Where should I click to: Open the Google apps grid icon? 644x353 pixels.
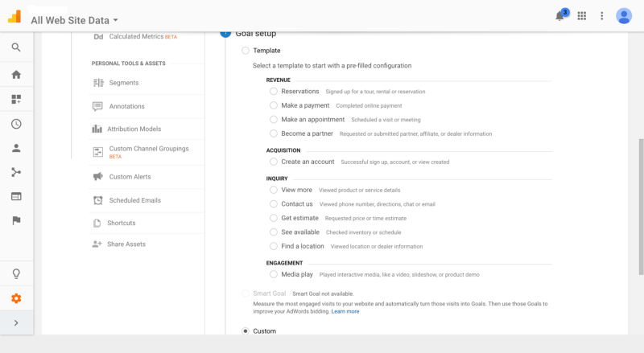pos(582,16)
